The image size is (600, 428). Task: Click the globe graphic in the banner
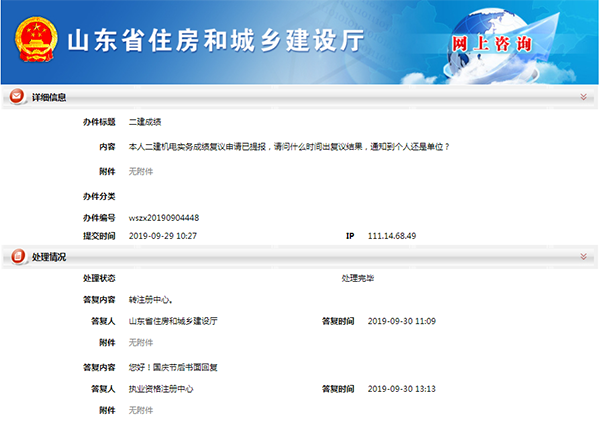pyautogui.click(x=494, y=46)
